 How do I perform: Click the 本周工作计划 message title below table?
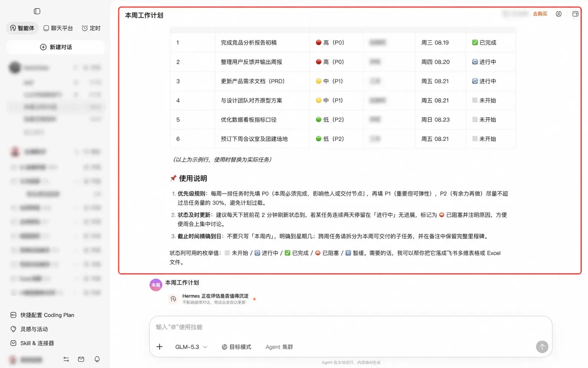[182, 283]
